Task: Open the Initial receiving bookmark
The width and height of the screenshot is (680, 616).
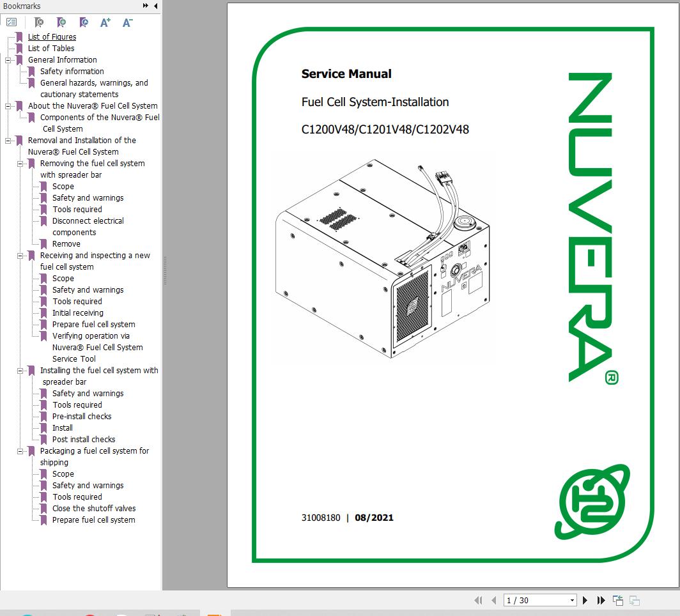Action: point(78,312)
